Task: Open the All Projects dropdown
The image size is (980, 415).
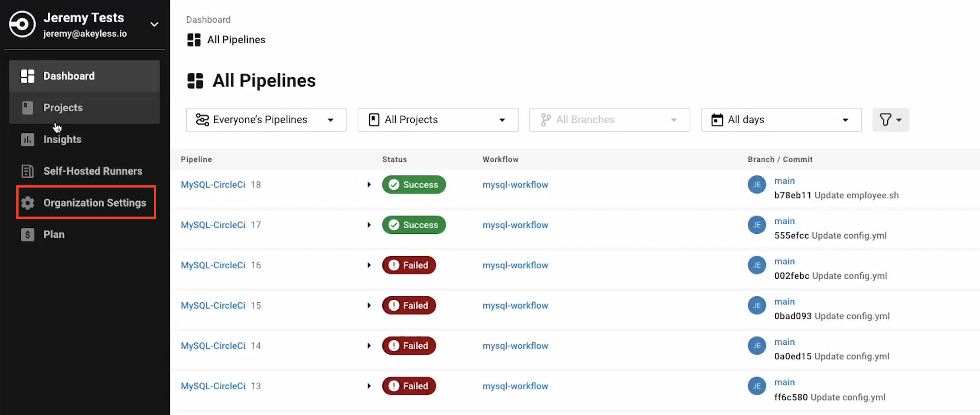Action: point(438,120)
